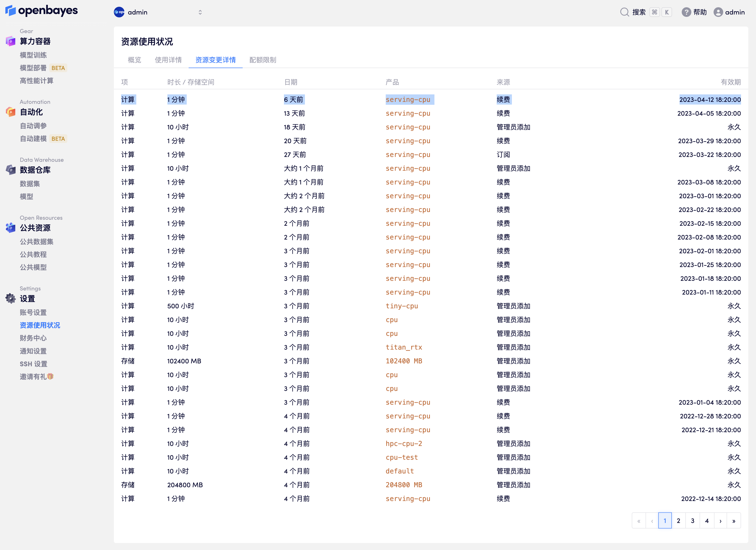Jump to last page double arrow
Screen dimensions: 756x550
point(734,521)
